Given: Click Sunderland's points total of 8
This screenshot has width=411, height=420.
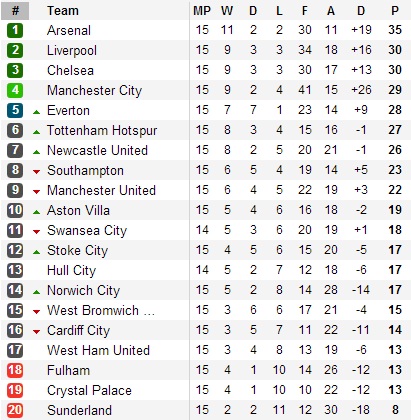Looking at the screenshot, I should (x=395, y=410).
